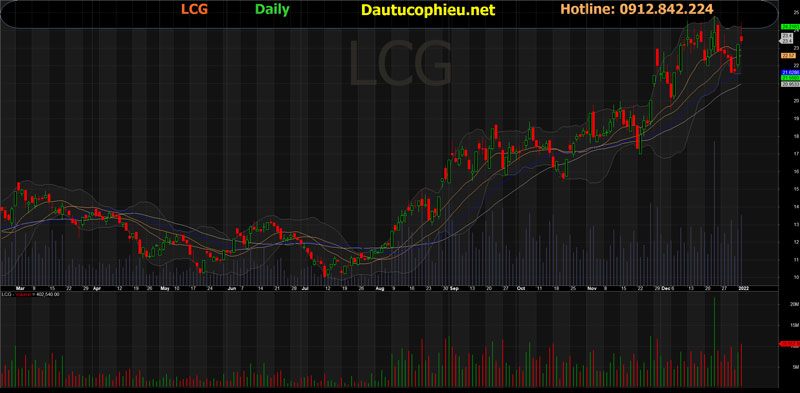Click the Dec label on date axis
800x393 pixels.
click(x=666, y=288)
